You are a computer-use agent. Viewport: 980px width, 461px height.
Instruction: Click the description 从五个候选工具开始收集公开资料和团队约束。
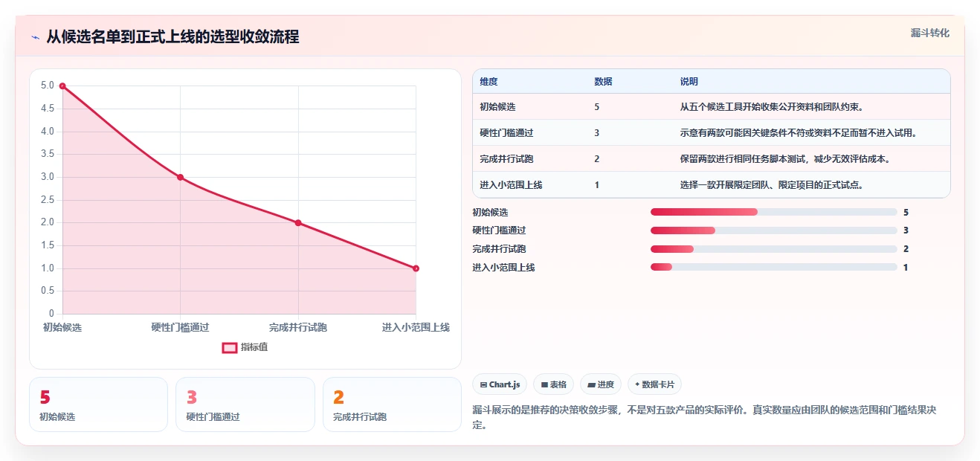coord(772,107)
